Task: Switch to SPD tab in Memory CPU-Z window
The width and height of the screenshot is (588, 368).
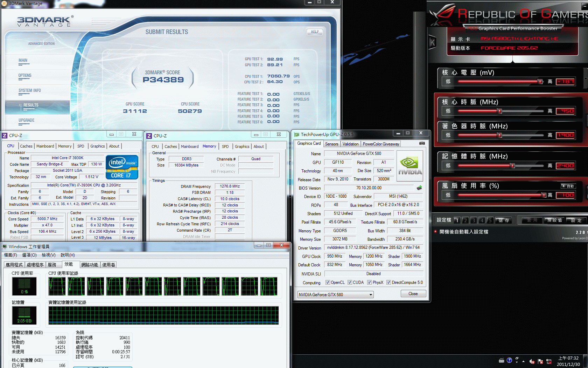Action: [x=225, y=146]
